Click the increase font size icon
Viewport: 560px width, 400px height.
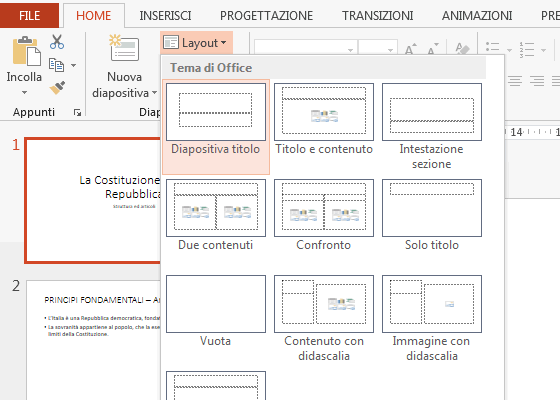[x=410, y=49]
